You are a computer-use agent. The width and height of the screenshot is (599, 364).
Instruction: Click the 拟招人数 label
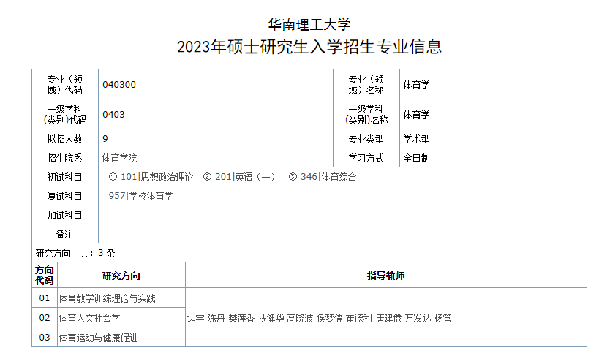65,139
